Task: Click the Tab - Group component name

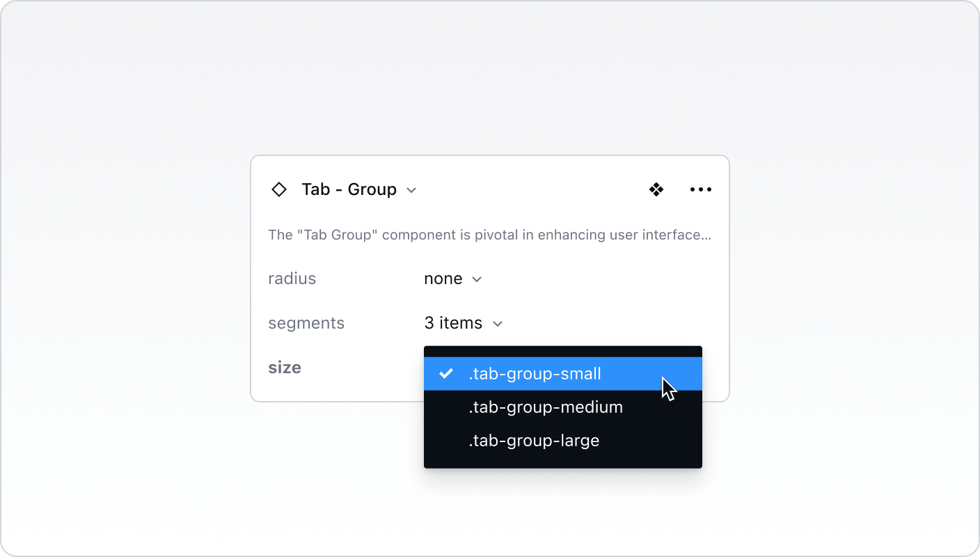Action: pyautogui.click(x=349, y=189)
